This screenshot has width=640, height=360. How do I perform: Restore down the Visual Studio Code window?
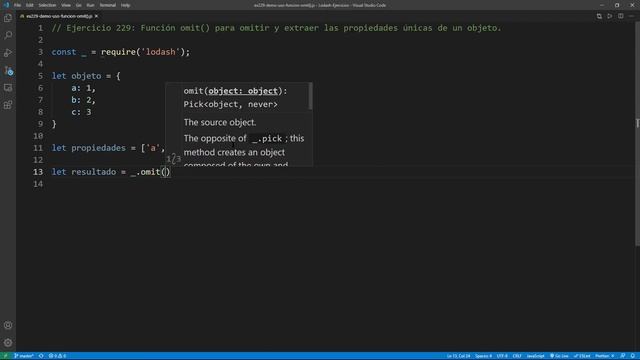click(617, 5)
